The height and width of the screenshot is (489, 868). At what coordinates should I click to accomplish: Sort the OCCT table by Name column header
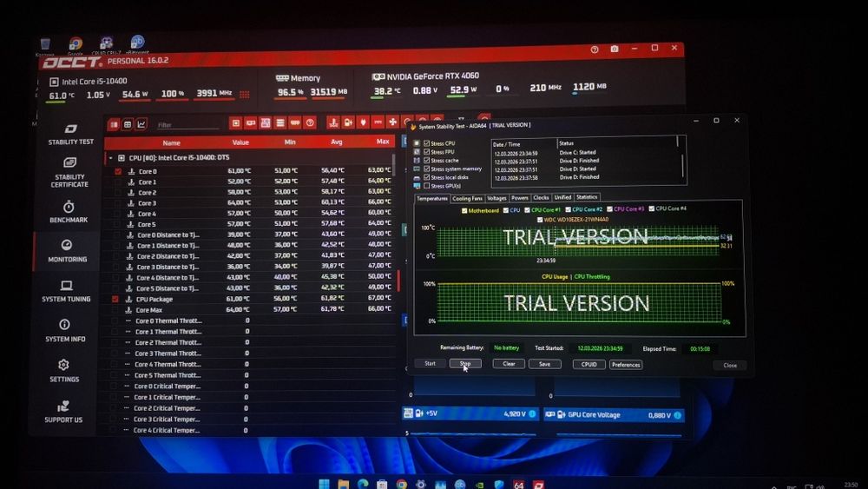pos(171,143)
